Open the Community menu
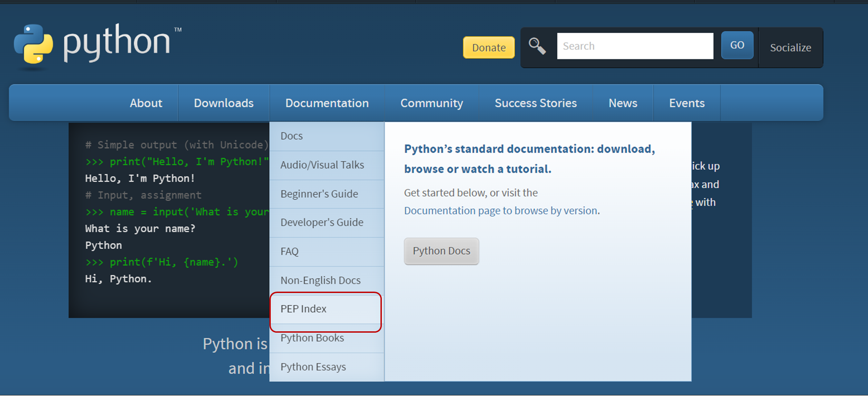Viewport: 868px width, 400px height. 432,103
